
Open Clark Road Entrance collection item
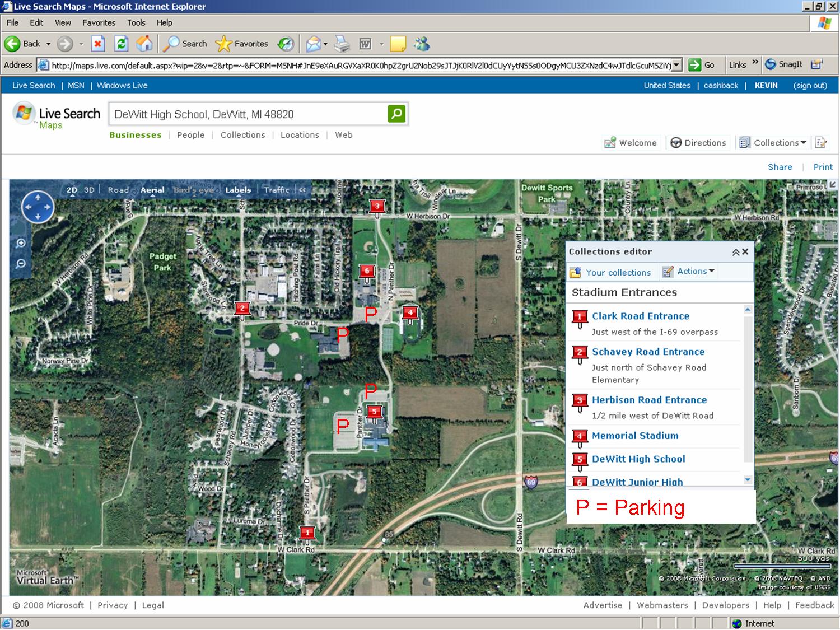coord(640,316)
